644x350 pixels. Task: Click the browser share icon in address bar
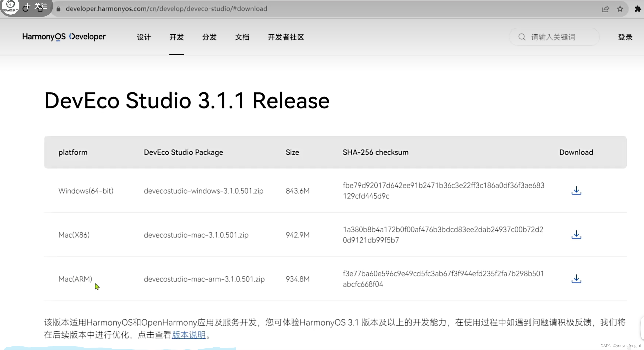point(605,9)
